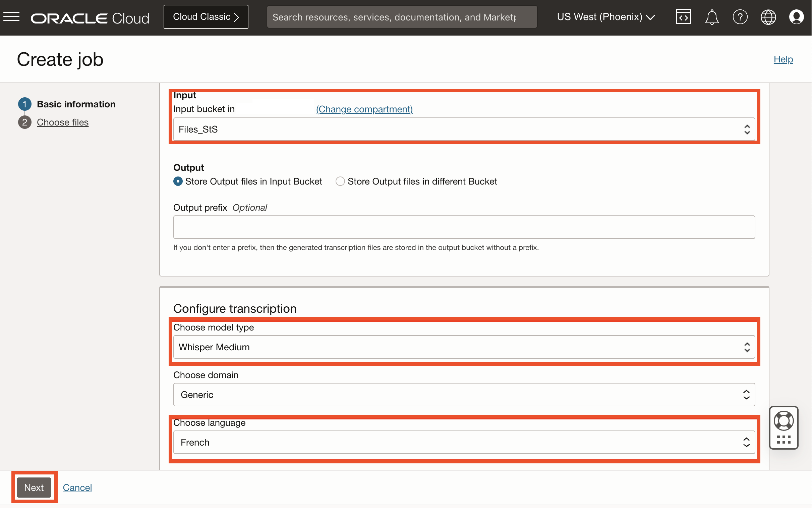Select Store Output files in Input Bucket
The height and width of the screenshot is (508, 812).
(x=178, y=182)
